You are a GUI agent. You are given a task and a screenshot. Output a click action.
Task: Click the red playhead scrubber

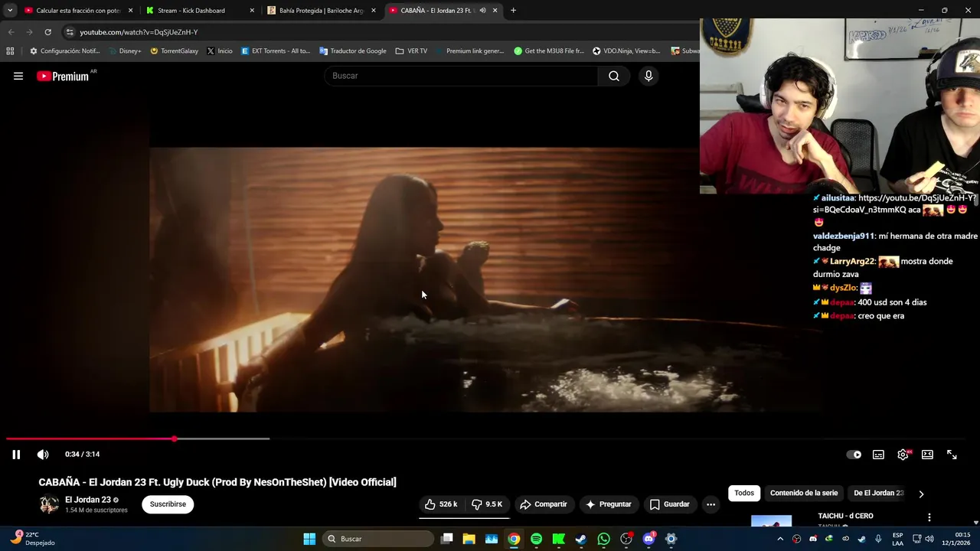tap(175, 439)
